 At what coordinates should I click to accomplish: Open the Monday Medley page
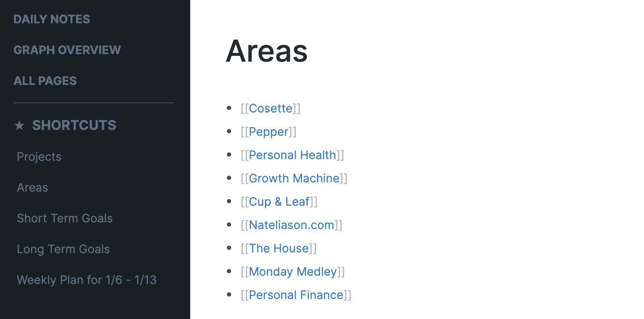(293, 272)
